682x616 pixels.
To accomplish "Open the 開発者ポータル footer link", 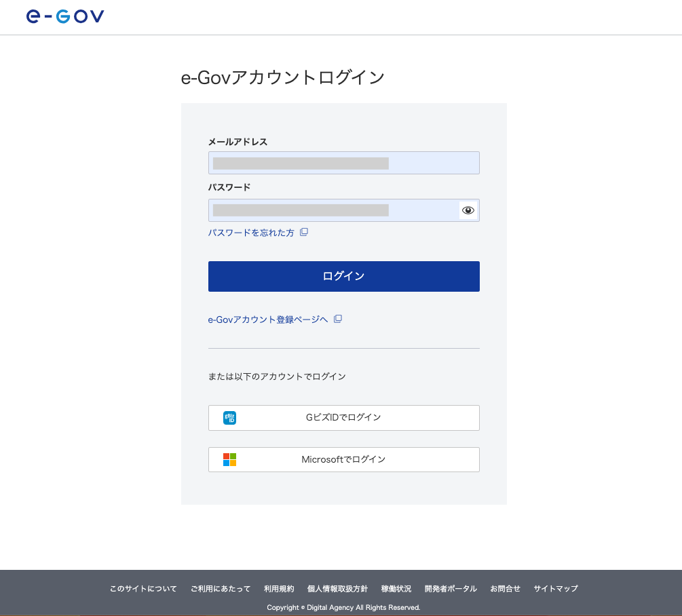I will point(451,589).
